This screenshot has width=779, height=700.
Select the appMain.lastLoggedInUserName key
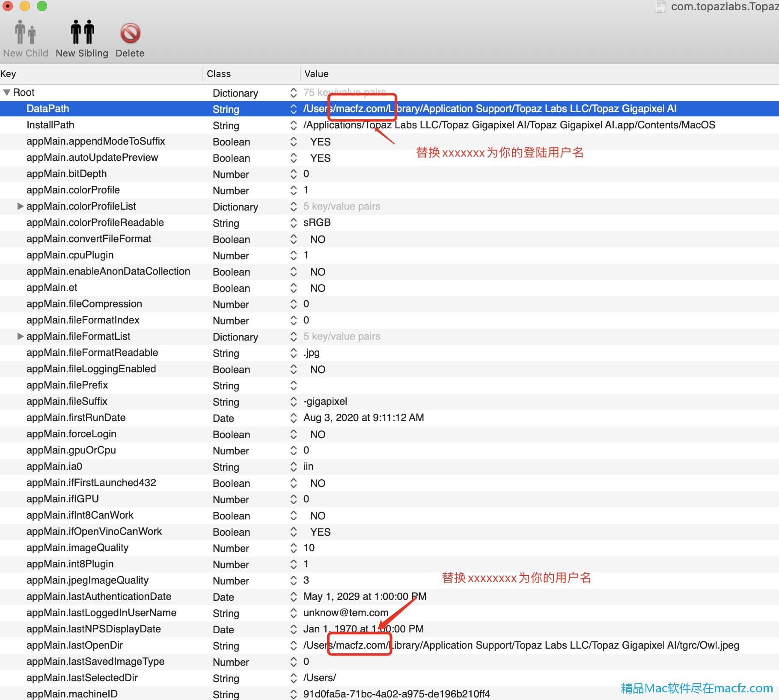pyautogui.click(x=101, y=613)
